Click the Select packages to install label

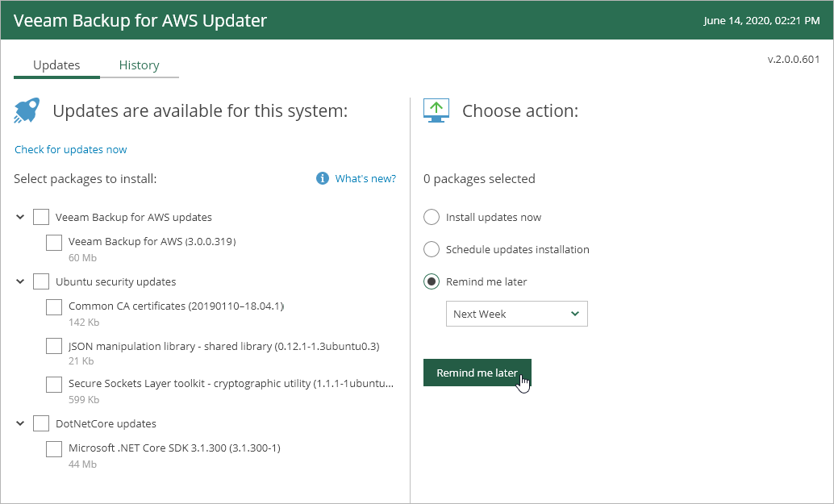tap(85, 179)
